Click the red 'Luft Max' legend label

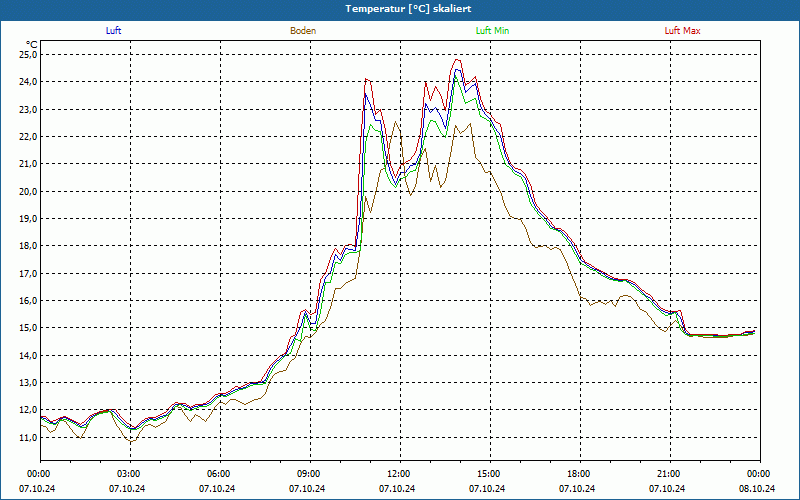pyautogui.click(x=682, y=31)
